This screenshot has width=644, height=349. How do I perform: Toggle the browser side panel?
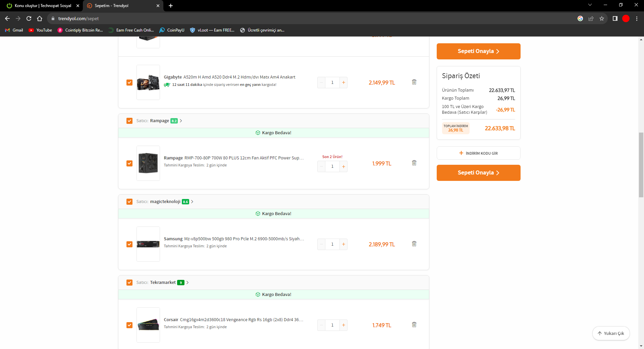point(615,18)
